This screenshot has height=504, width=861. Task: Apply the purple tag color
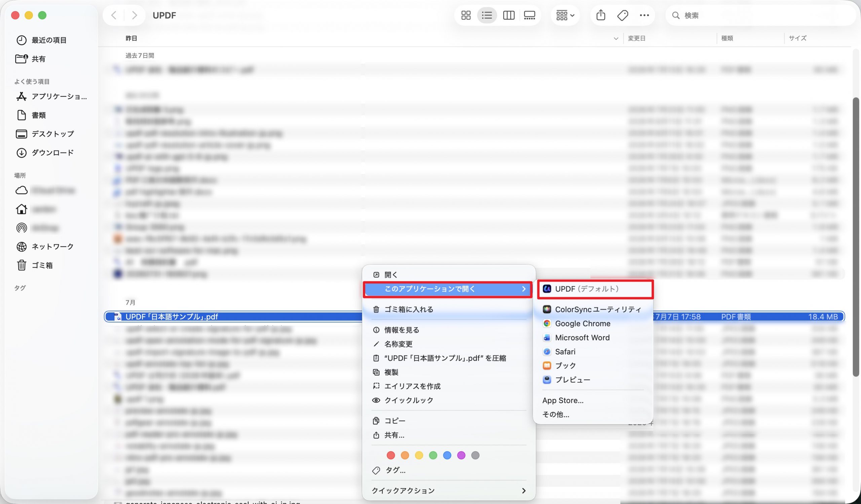pos(461,456)
